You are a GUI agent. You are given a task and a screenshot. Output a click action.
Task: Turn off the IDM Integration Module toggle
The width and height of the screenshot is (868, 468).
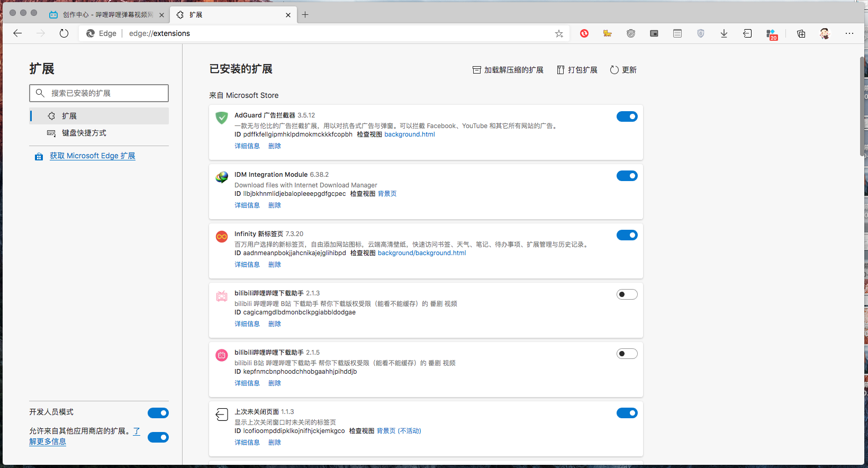(627, 176)
